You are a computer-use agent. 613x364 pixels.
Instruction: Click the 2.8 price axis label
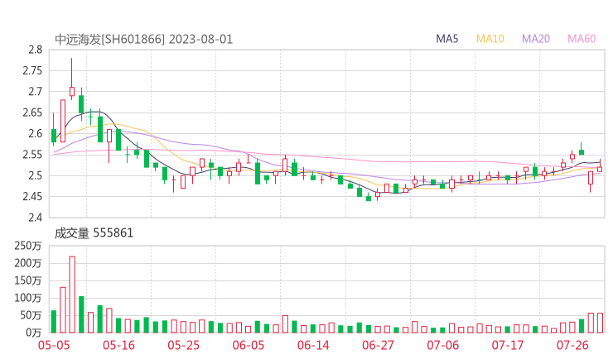click(34, 50)
